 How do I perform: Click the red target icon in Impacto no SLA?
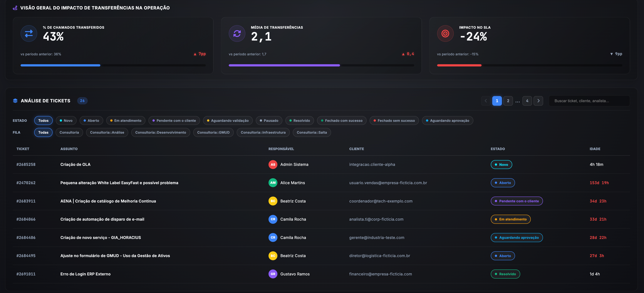[x=445, y=34]
